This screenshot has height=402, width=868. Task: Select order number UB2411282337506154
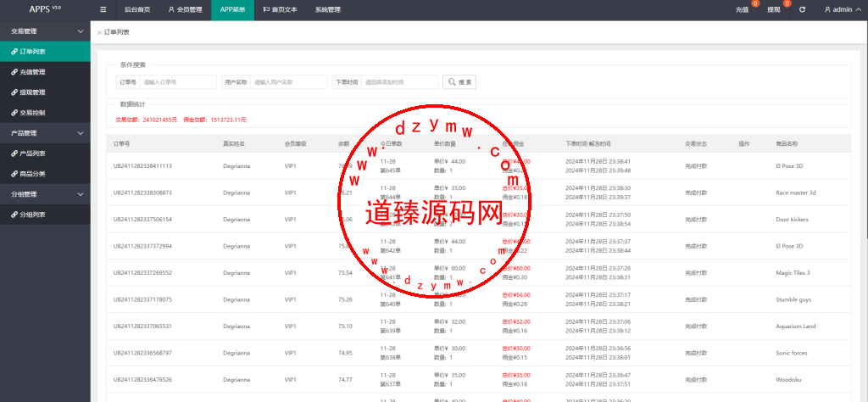(142, 220)
